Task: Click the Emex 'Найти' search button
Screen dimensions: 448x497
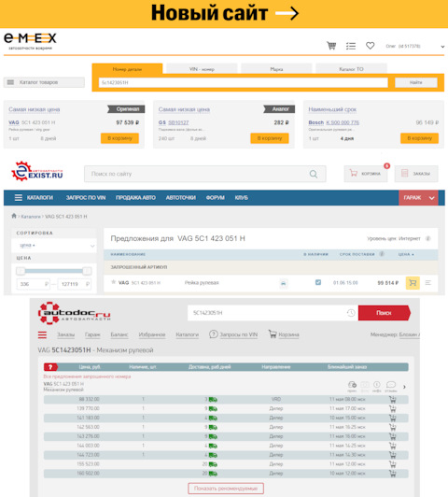Action: [x=416, y=82]
